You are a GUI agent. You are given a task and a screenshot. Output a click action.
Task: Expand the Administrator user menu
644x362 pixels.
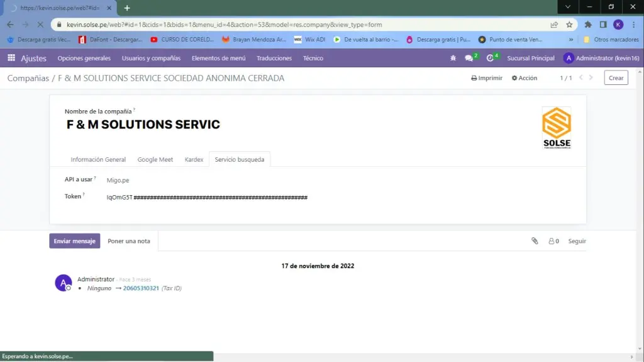pyautogui.click(x=601, y=58)
